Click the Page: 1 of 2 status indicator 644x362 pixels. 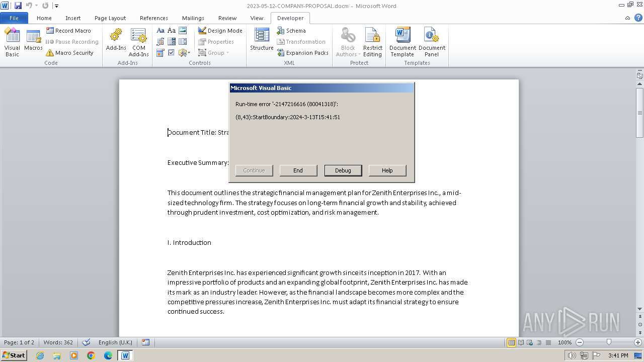(x=19, y=342)
